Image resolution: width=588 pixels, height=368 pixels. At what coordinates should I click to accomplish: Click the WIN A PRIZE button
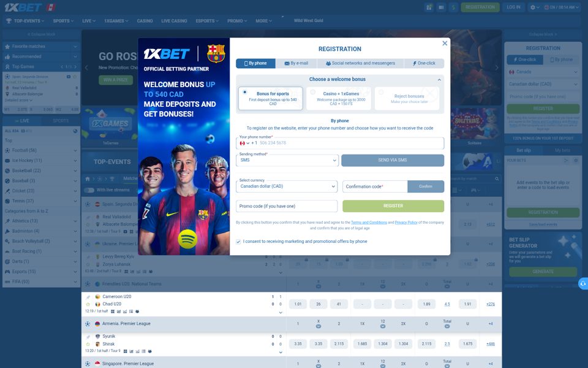point(116,80)
